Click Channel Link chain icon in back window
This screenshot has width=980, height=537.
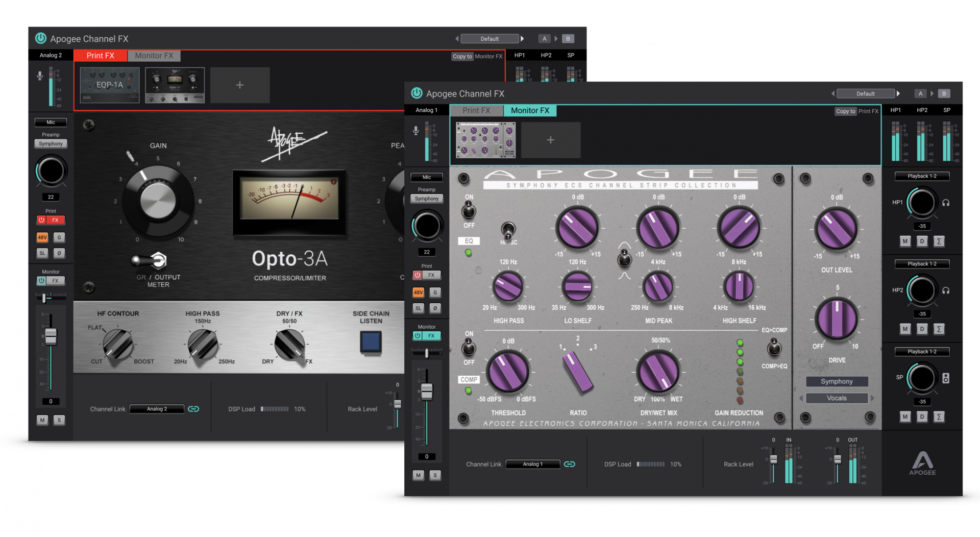point(193,409)
